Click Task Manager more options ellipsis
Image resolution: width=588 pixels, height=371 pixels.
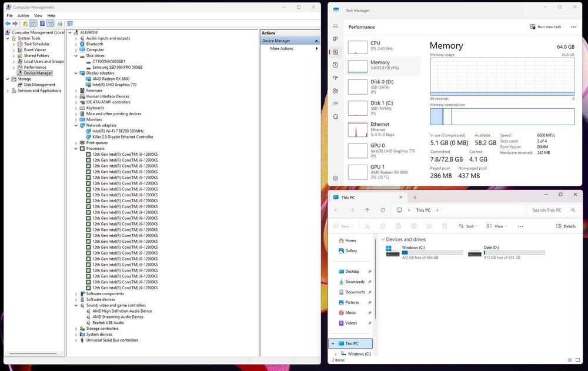point(574,27)
